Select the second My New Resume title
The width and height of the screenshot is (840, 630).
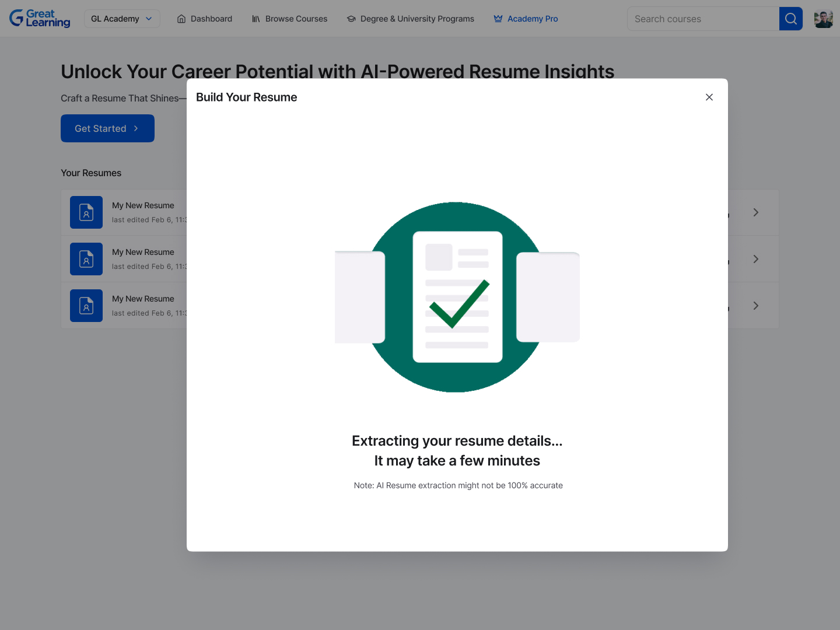(x=143, y=252)
